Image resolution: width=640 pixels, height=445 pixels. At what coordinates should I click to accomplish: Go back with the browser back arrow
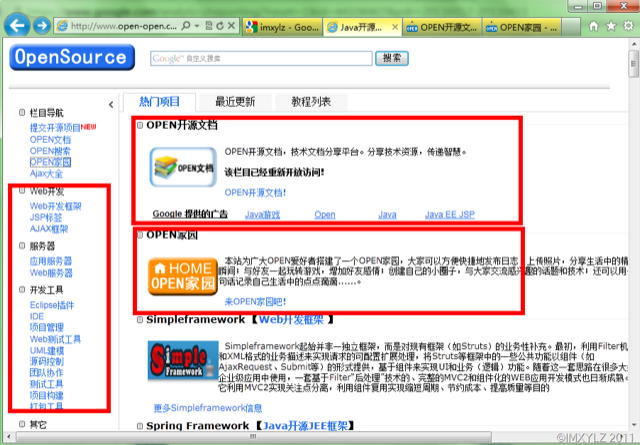pyautogui.click(x=17, y=26)
